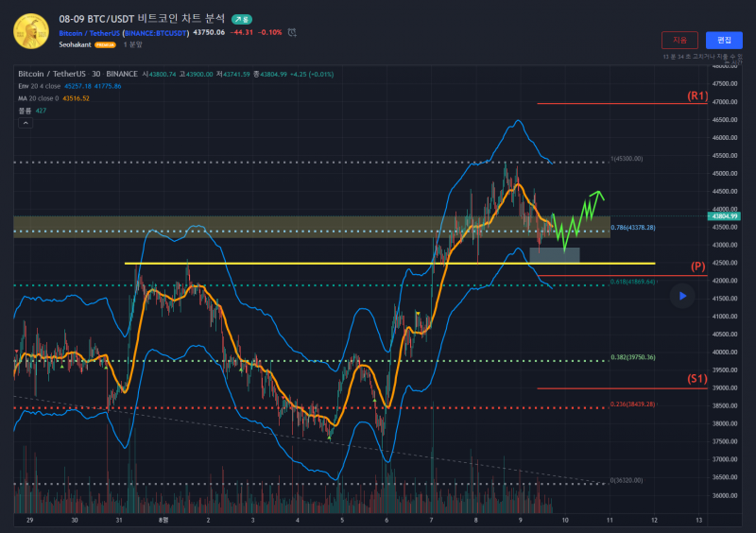Click the alarm clock icon beside the price change

click(x=292, y=32)
